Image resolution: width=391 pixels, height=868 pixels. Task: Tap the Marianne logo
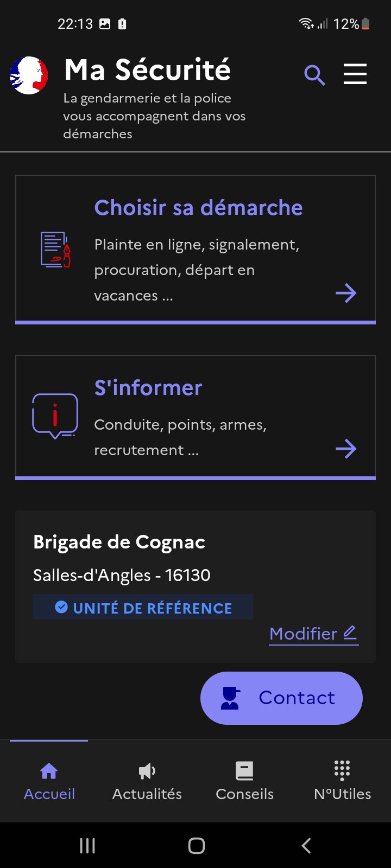coord(29,75)
